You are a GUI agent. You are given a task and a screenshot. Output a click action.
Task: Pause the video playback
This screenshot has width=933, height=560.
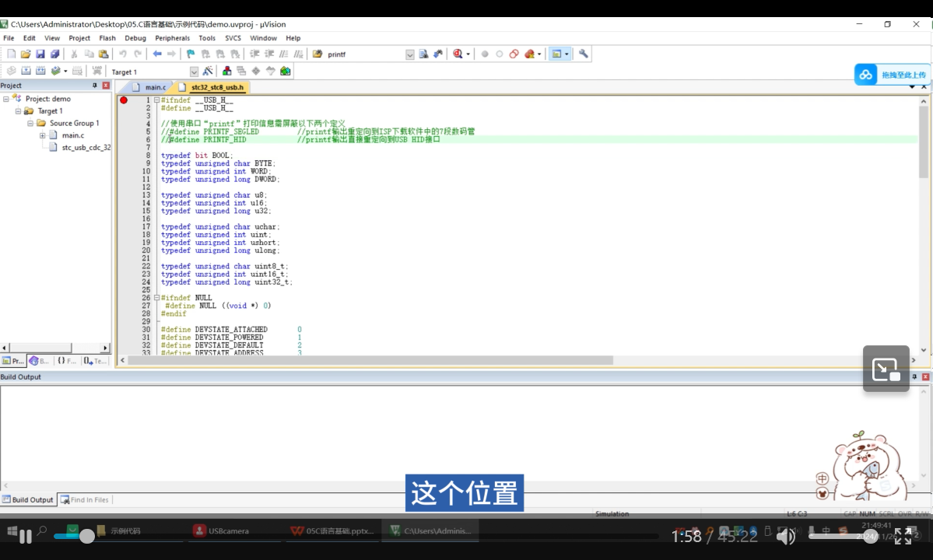pos(25,537)
